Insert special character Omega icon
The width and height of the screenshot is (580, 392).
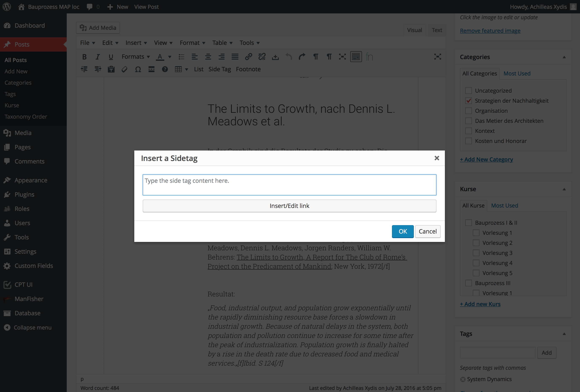tap(138, 69)
